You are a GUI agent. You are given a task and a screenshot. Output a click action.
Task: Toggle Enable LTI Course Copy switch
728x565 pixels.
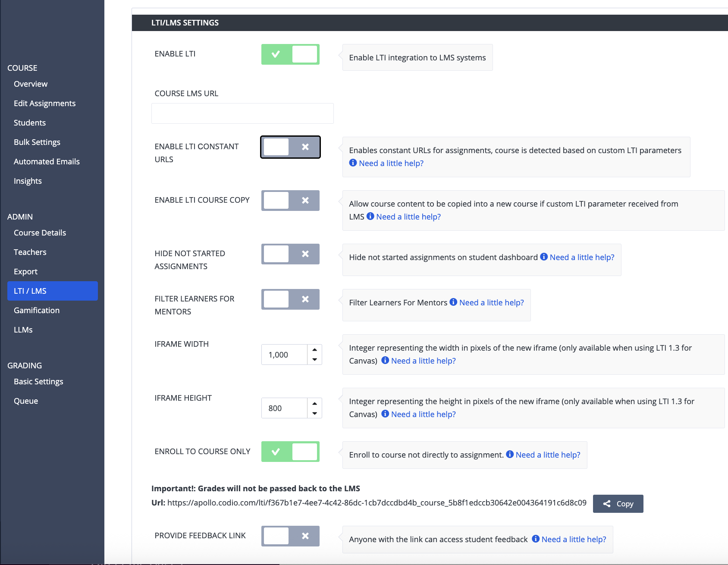coord(290,201)
